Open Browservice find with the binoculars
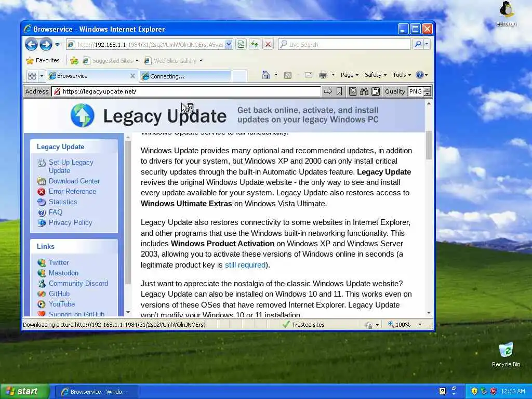The height and width of the screenshot is (399, 532). tap(364, 91)
